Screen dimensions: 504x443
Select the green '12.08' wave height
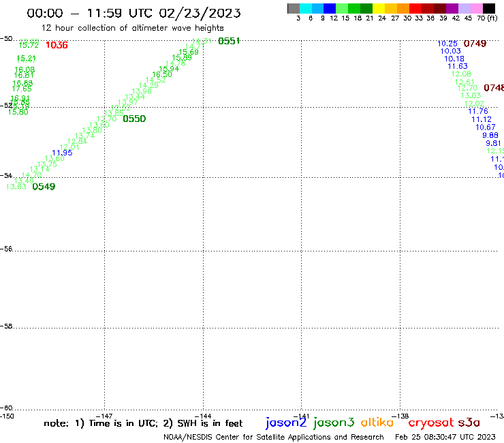click(461, 74)
